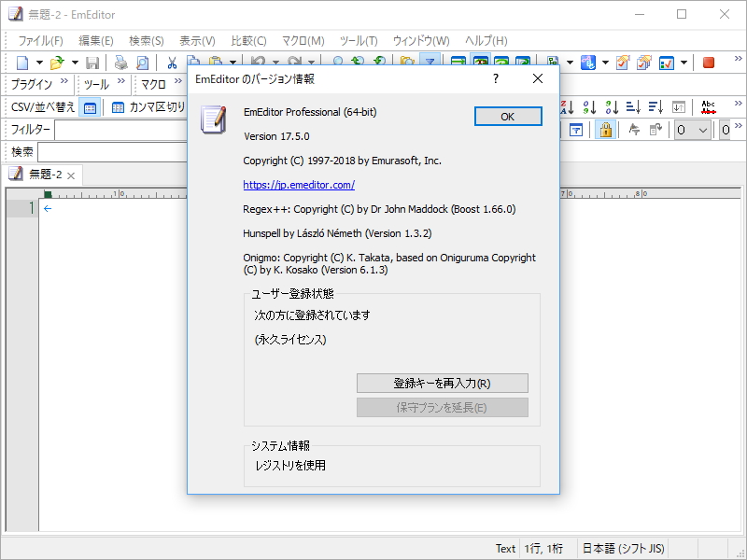
Task: Click inside the フィルター input field
Action: pyautogui.click(x=140, y=129)
